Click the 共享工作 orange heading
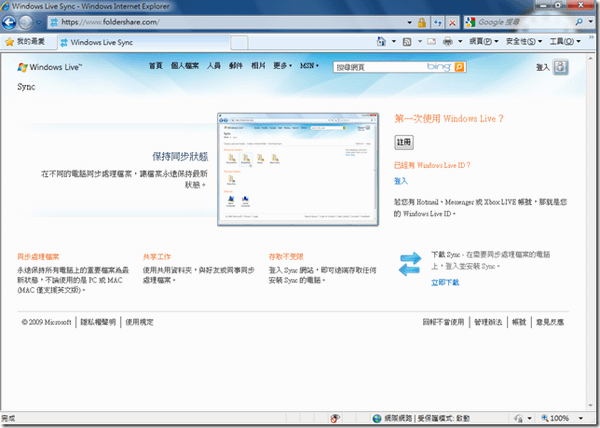Screen dimensions: 600x428 pyautogui.click(x=157, y=257)
